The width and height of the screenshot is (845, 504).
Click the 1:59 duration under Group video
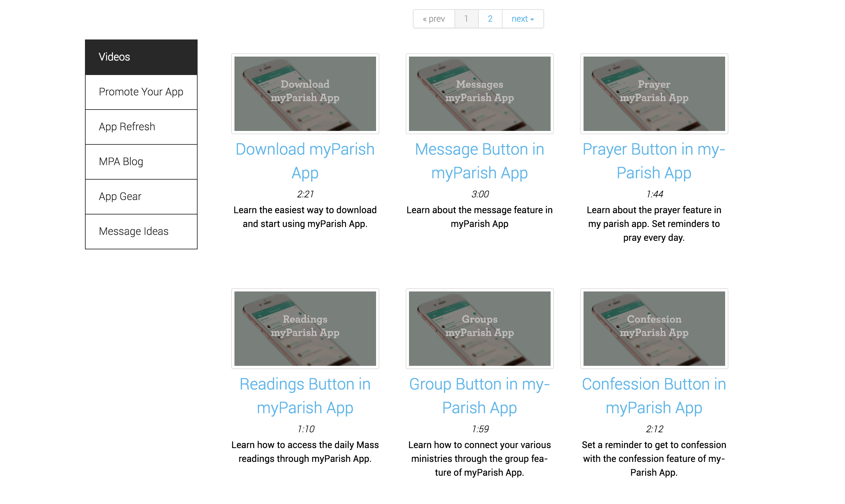pyautogui.click(x=480, y=429)
